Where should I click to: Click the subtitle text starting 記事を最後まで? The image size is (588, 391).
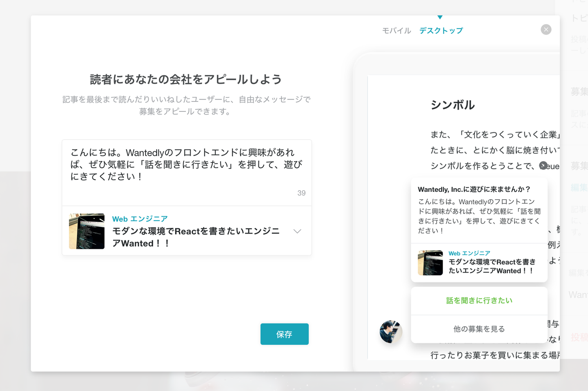tap(186, 105)
